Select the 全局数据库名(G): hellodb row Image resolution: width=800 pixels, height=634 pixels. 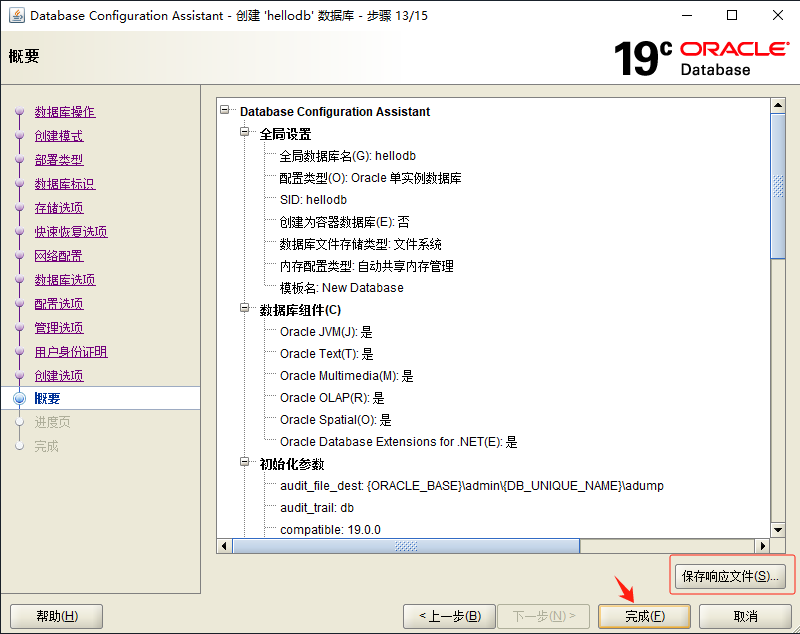[347, 156]
